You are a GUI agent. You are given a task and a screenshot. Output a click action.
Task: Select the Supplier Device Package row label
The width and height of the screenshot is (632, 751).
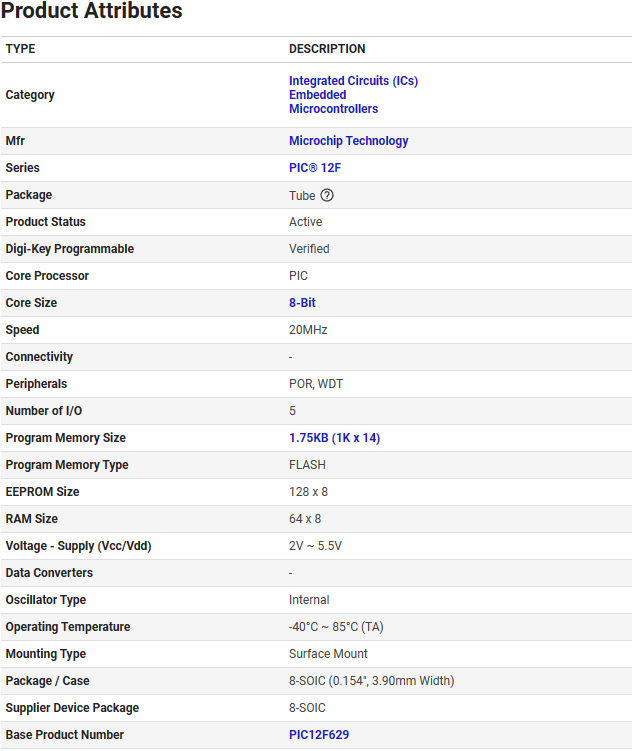pyautogui.click(x=72, y=708)
